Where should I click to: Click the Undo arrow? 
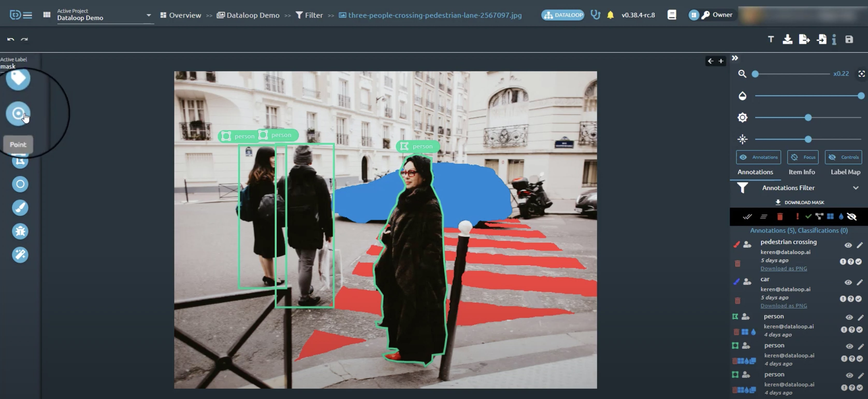[11, 39]
